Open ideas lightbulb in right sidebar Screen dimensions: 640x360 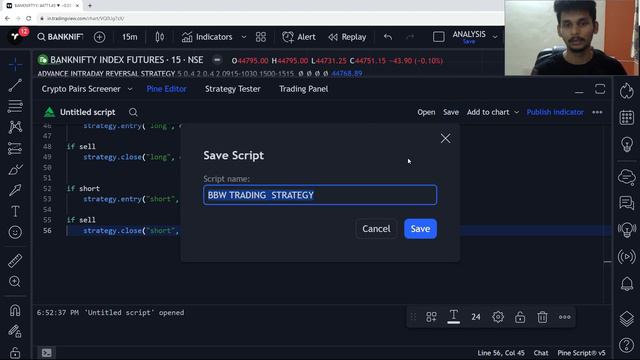click(627, 144)
